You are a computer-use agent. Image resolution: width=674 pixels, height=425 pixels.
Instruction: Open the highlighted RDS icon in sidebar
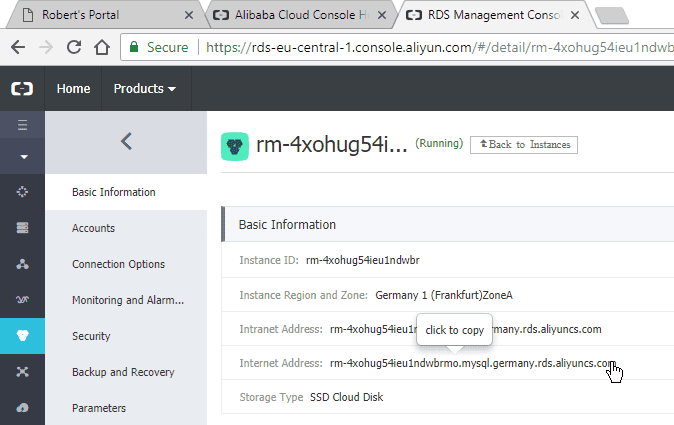22,336
